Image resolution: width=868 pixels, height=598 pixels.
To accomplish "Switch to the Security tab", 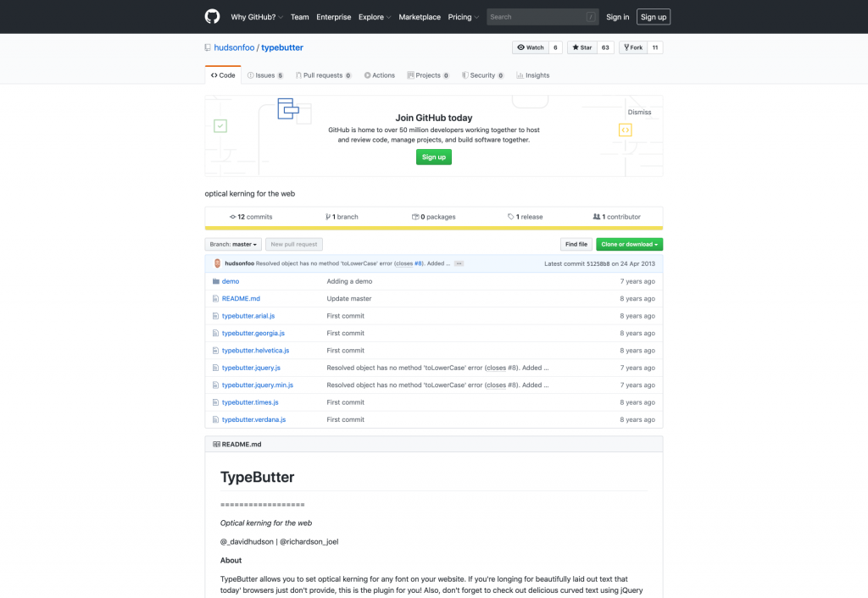I will tap(482, 75).
